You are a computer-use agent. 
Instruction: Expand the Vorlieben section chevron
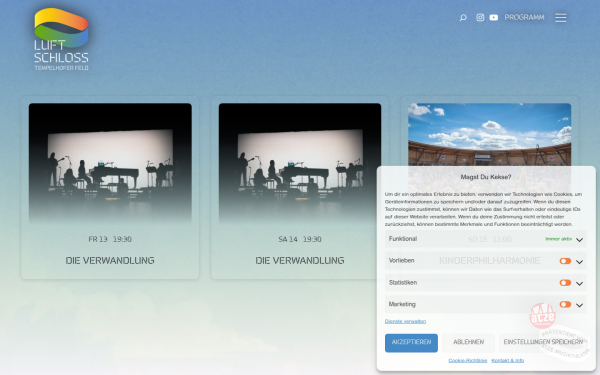pyautogui.click(x=579, y=262)
